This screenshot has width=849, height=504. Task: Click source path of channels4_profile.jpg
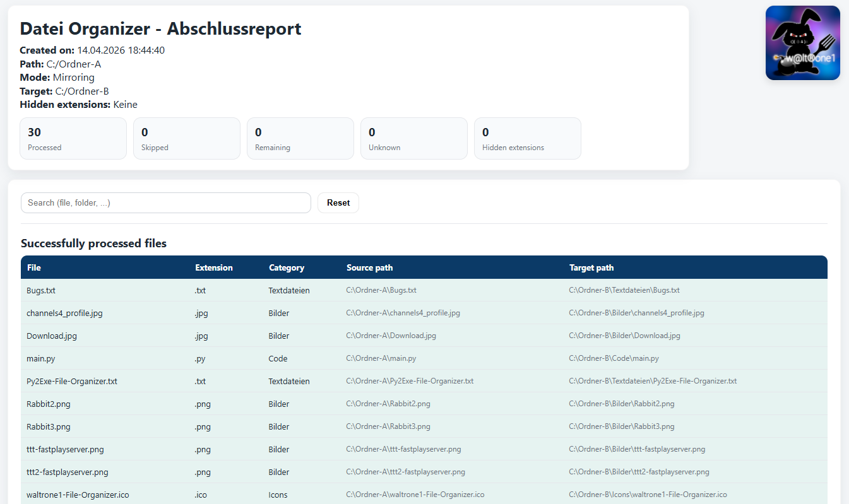coord(403,314)
